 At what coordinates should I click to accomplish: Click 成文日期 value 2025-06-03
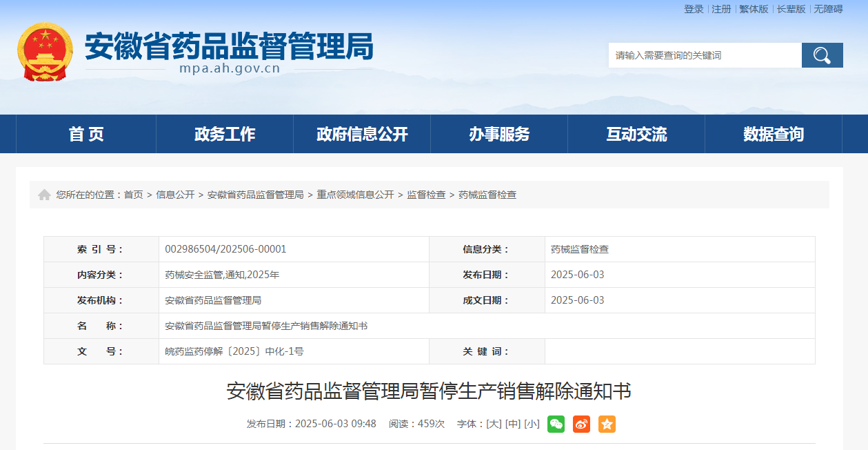tap(578, 300)
